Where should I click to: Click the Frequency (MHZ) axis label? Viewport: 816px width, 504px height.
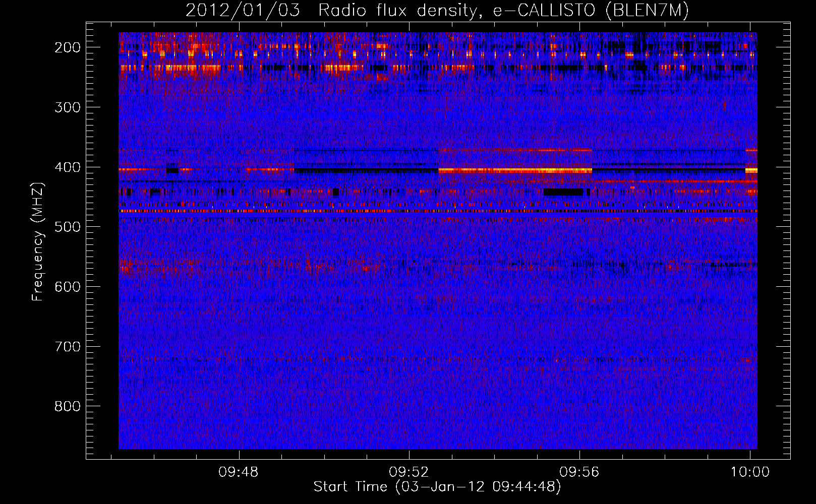click(x=38, y=241)
